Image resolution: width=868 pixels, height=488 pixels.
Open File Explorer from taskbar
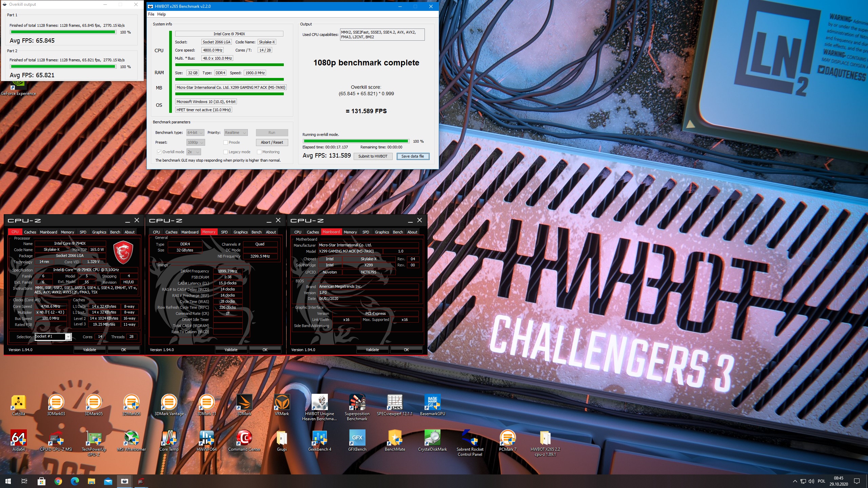91,481
